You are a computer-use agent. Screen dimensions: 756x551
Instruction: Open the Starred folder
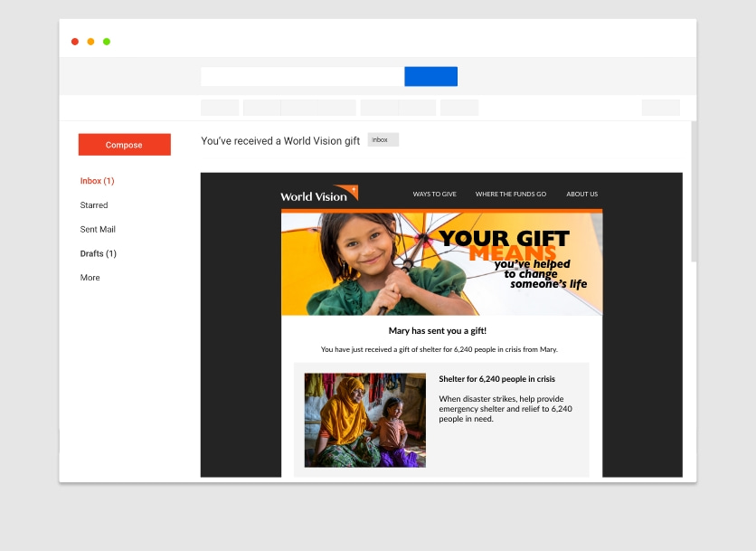94,205
